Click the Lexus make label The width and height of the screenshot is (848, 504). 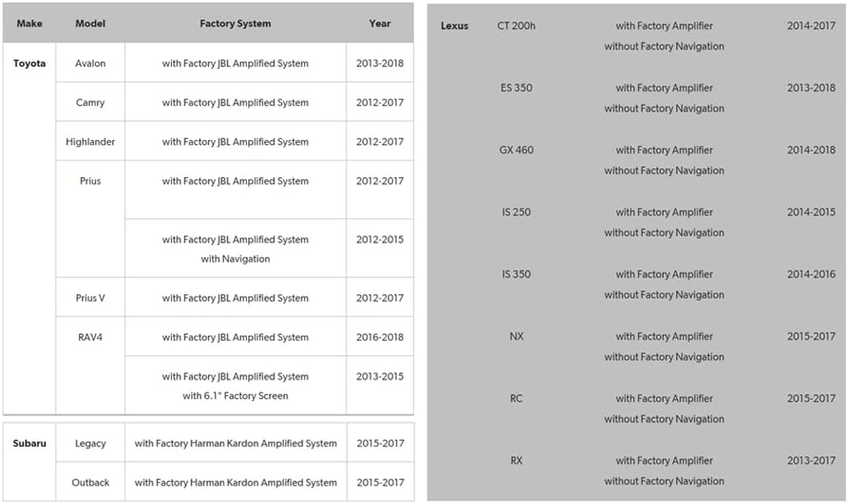pyautogui.click(x=454, y=26)
